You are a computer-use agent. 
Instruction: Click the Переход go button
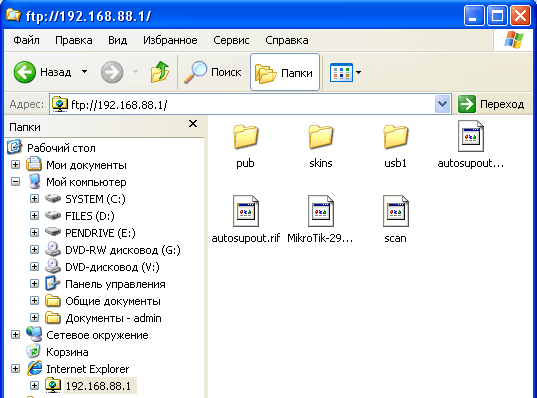[x=492, y=104]
